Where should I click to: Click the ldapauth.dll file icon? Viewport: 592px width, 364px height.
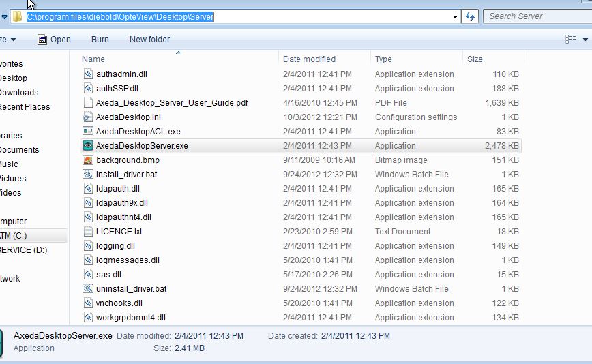pyautogui.click(x=88, y=189)
